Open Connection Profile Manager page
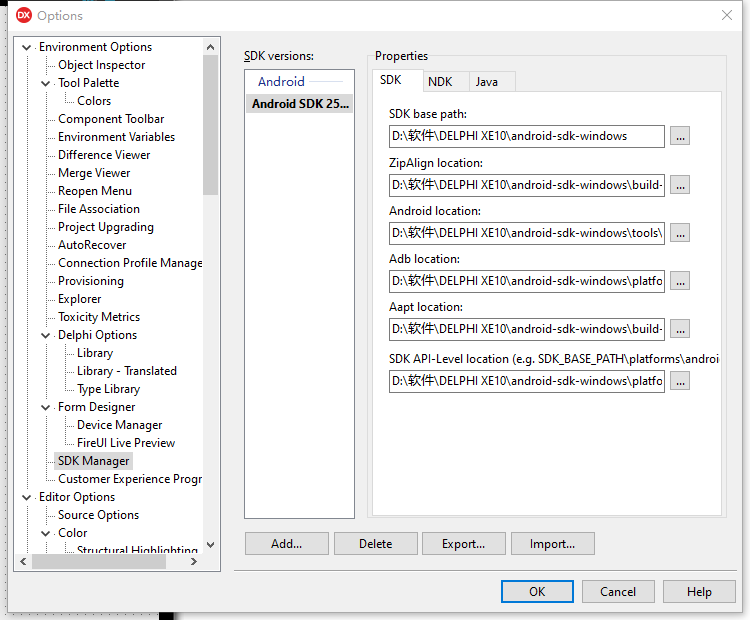The height and width of the screenshot is (620, 750). point(130,263)
